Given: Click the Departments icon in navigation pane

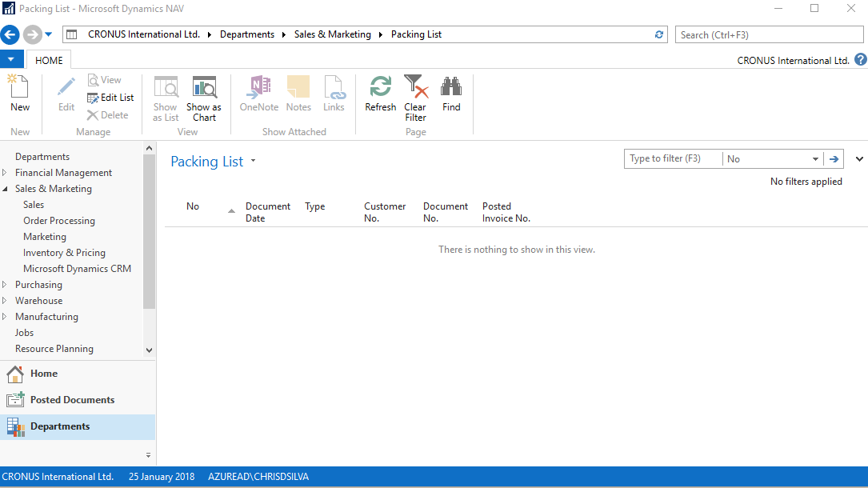Looking at the screenshot, I should click(15, 427).
